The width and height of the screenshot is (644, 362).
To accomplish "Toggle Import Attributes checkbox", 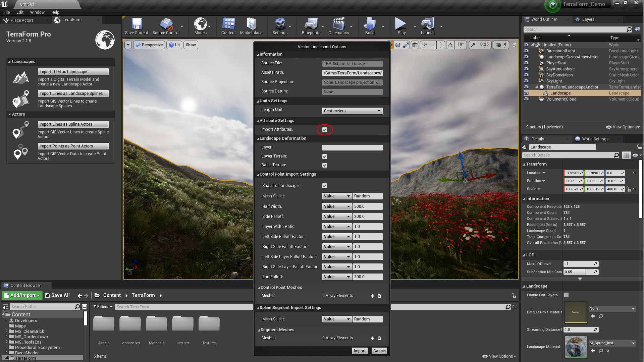I will [325, 130].
